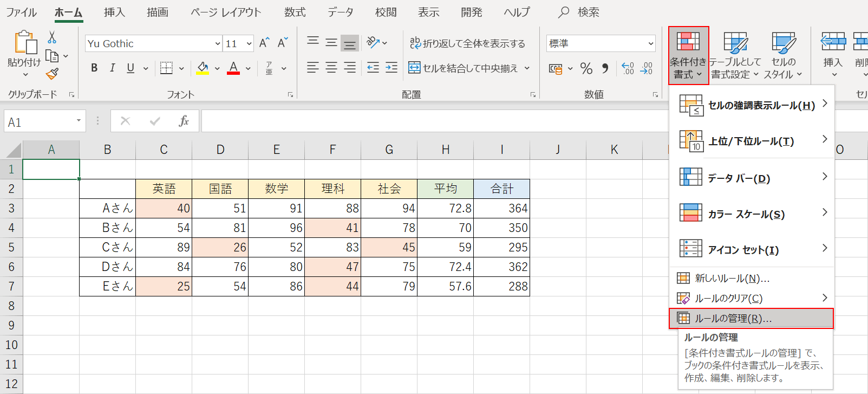
Task: Click the decrease decimal icon
Action: coord(646,68)
